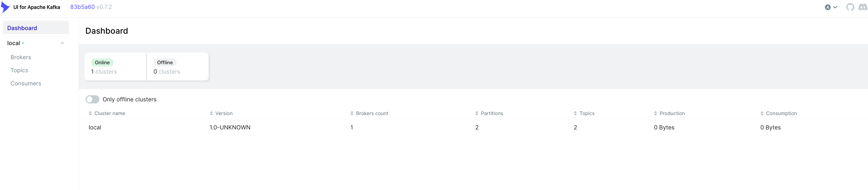This screenshot has height=190, width=868.
Task: Open Brokers from sidebar
Action: (x=21, y=57)
